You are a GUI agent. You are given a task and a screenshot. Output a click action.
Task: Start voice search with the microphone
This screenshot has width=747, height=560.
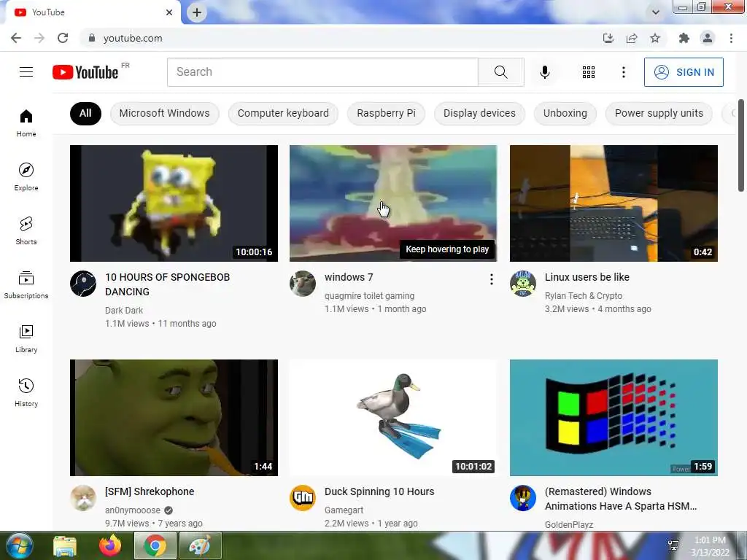click(x=545, y=72)
